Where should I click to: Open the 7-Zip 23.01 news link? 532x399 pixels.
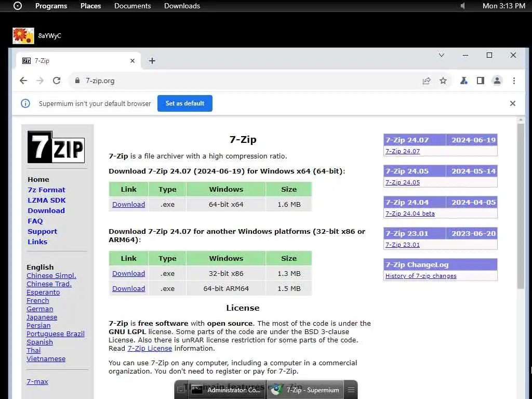coord(403,245)
